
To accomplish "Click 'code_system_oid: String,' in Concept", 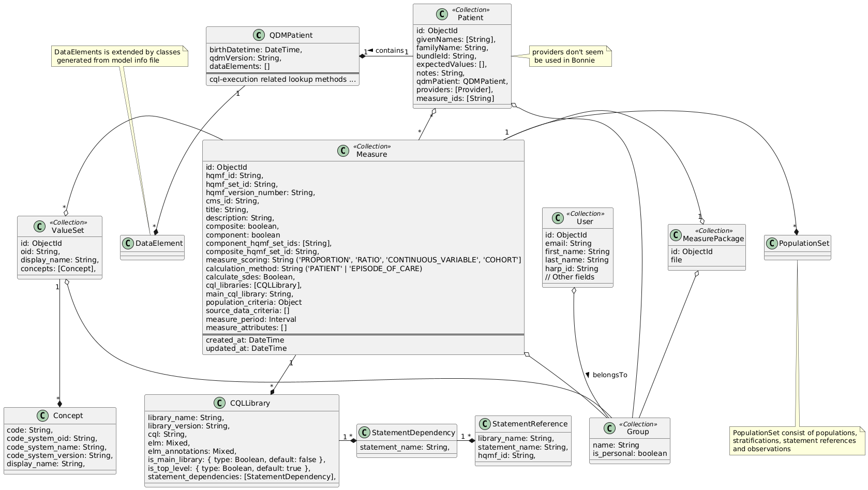I will (x=52, y=439).
